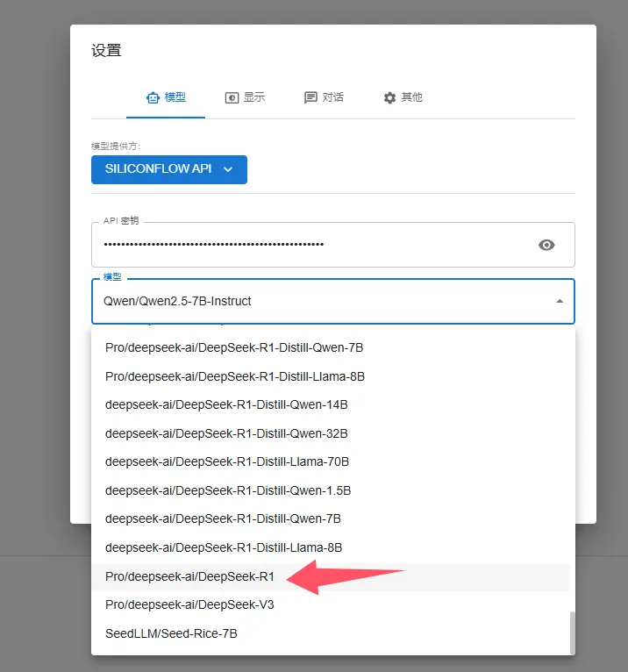Screen dimensions: 628x672
Task: Choose the Pro/deepseek-ai/DeepSeek-R1 model
Action: (331, 576)
